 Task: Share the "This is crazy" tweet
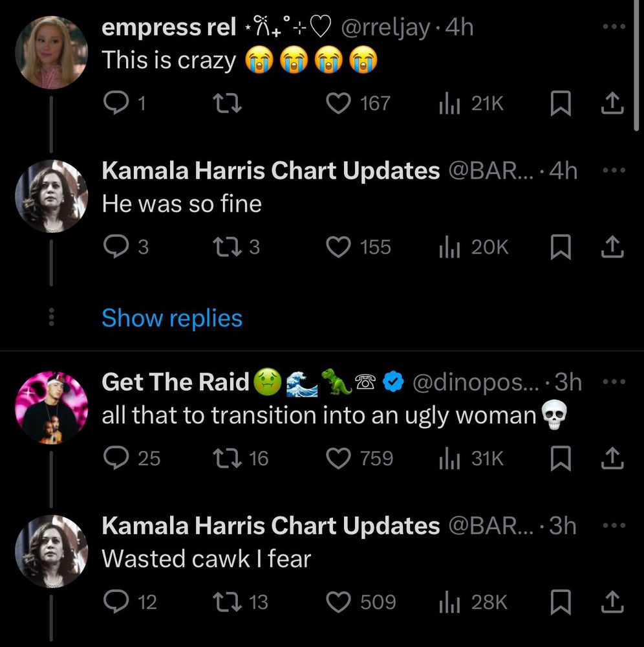[612, 102]
